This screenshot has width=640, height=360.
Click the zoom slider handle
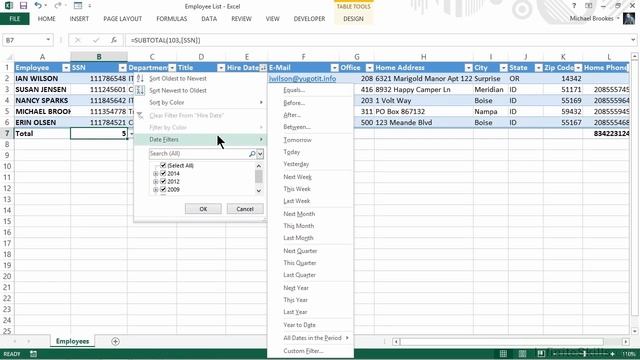coord(584,354)
